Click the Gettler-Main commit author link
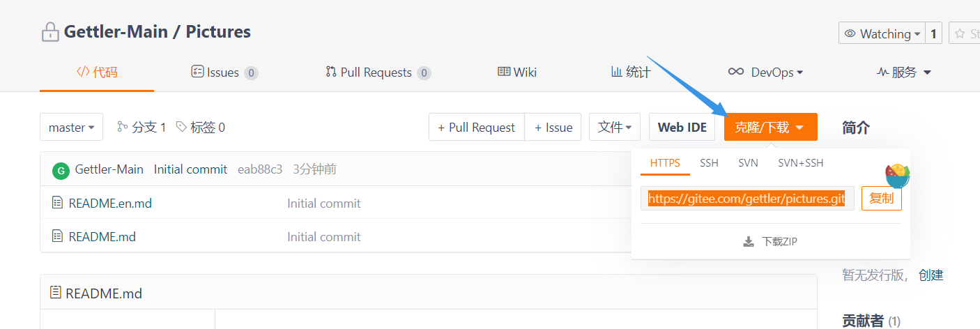980x329 pixels. (x=109, y=169)
